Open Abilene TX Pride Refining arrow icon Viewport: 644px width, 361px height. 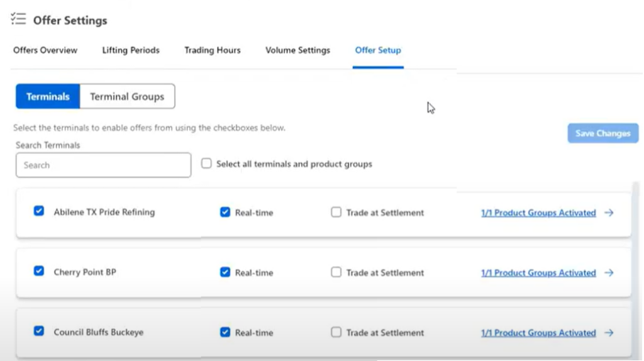point(609,213)
